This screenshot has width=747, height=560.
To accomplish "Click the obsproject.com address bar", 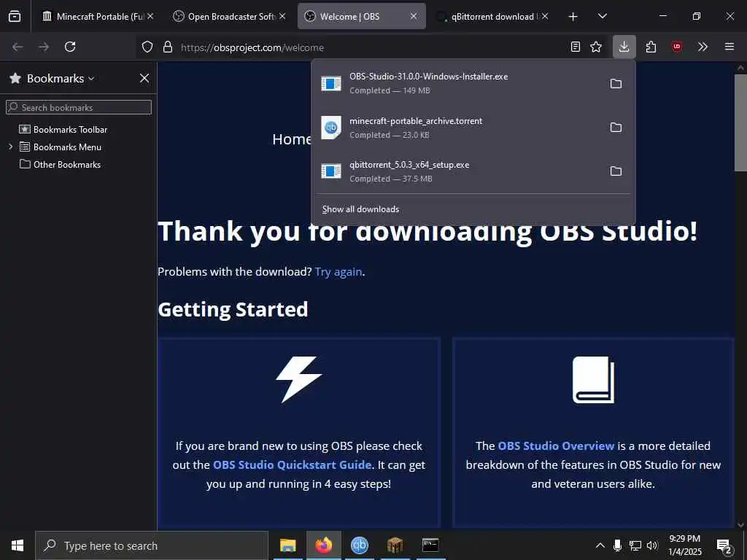I will 371,47.
